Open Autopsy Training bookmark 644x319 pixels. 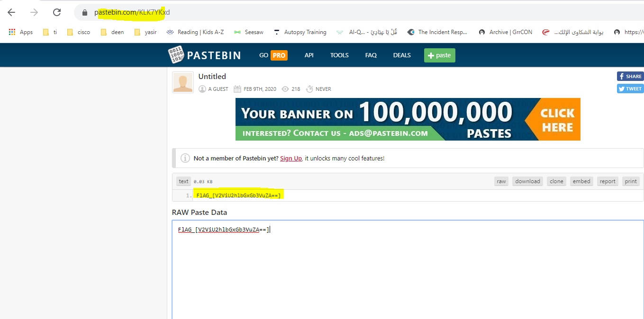[x=300, y=32]
